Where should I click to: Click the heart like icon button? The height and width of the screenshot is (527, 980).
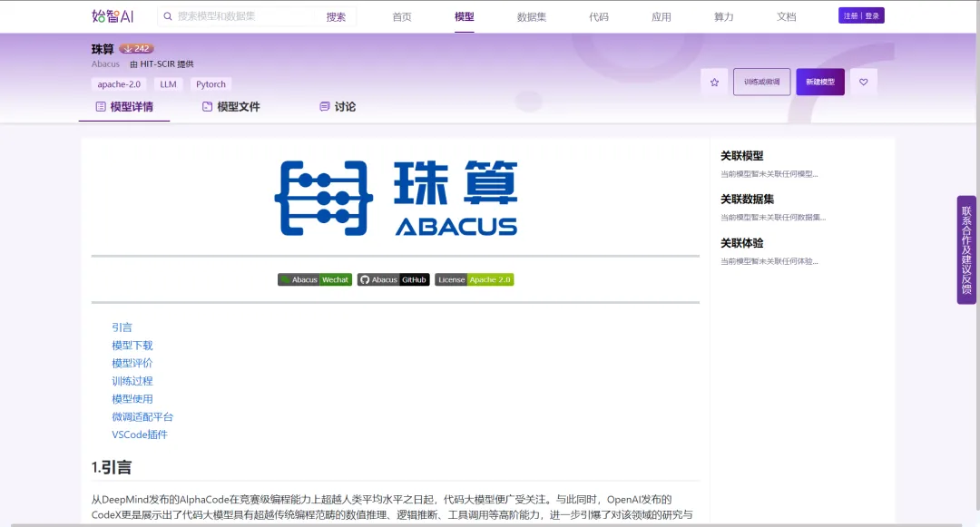tap(863, 82)
